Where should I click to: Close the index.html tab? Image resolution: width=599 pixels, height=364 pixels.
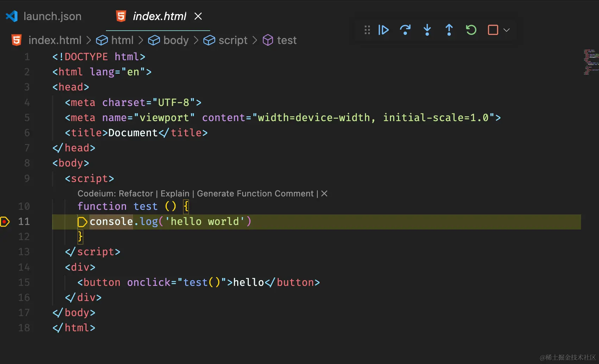coord(198,16)
